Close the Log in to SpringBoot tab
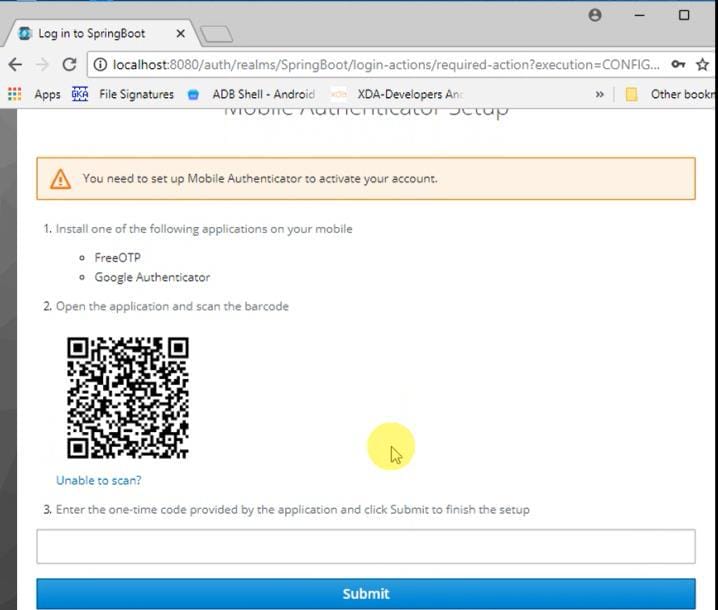 (x=180, y=33)
